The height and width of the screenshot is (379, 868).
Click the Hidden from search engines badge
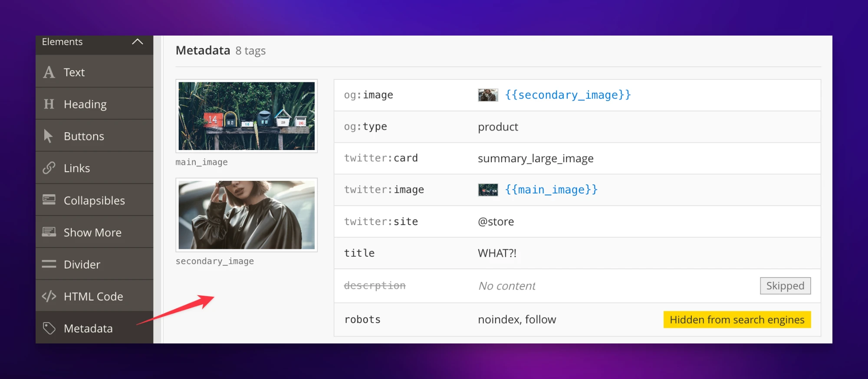[737, 320]
